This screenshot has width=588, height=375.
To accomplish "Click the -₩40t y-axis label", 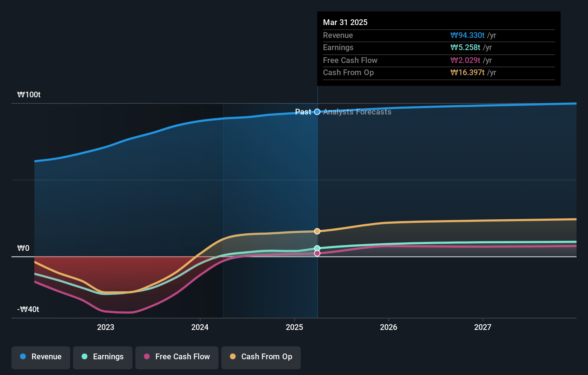I will click(x=28, y=310).
